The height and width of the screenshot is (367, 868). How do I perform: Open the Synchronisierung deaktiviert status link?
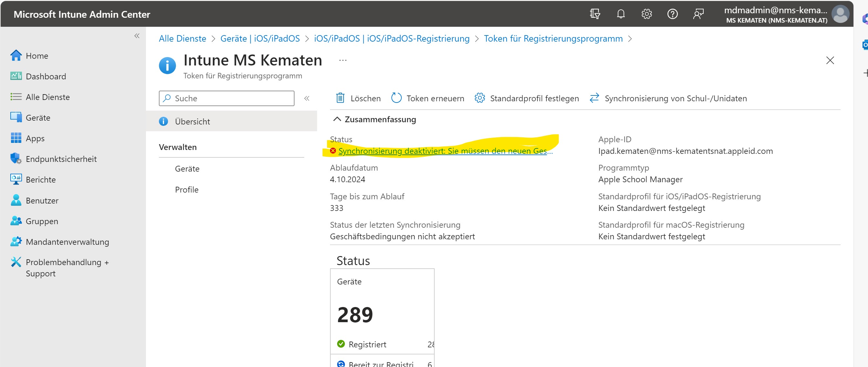point(445,151)
